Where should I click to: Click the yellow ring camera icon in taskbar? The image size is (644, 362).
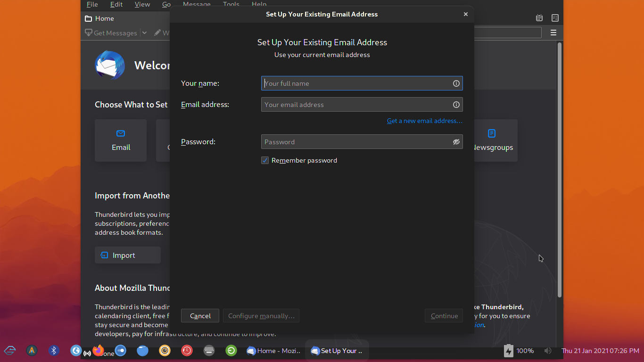tap(165, 351)
